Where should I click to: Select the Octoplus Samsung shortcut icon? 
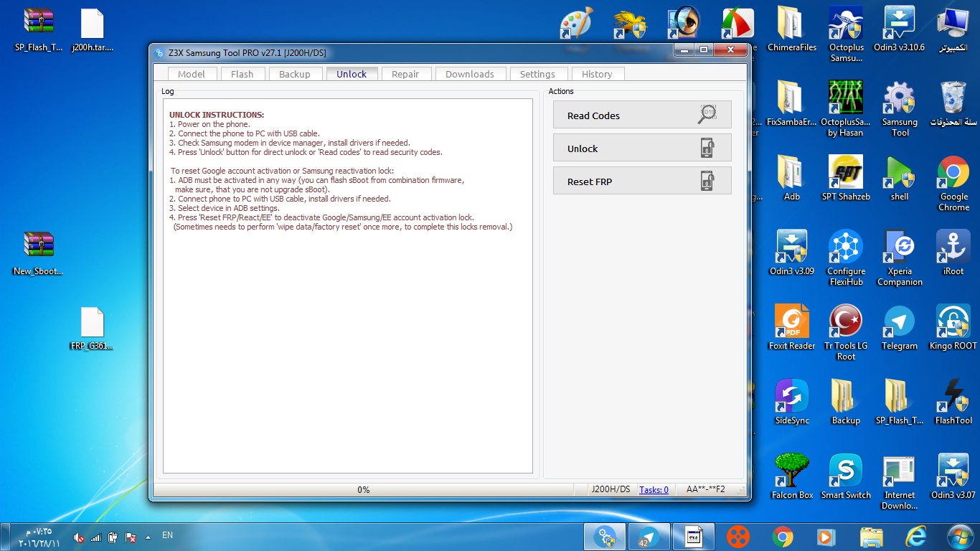[847, 34]
